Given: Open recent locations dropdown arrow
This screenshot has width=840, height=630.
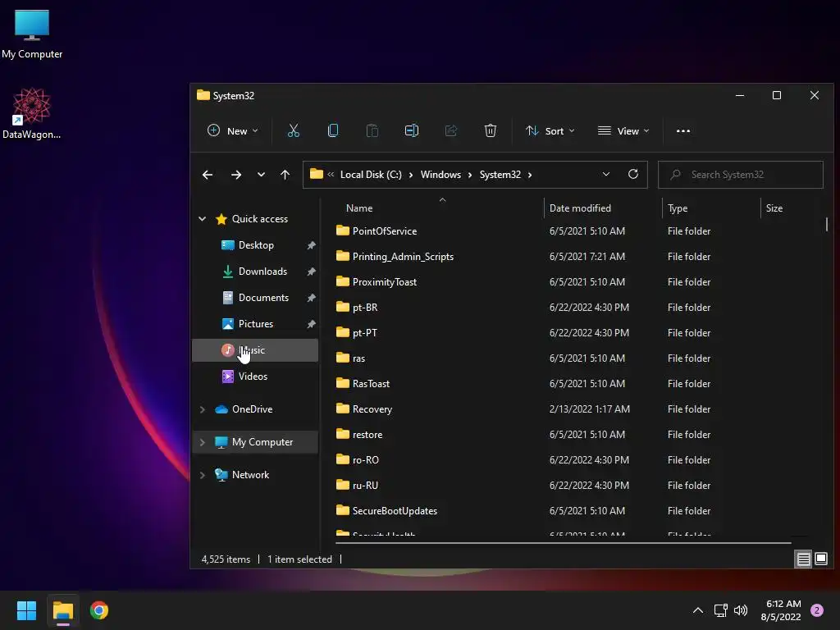Looking at the screenshot, I should click(261, 175).
